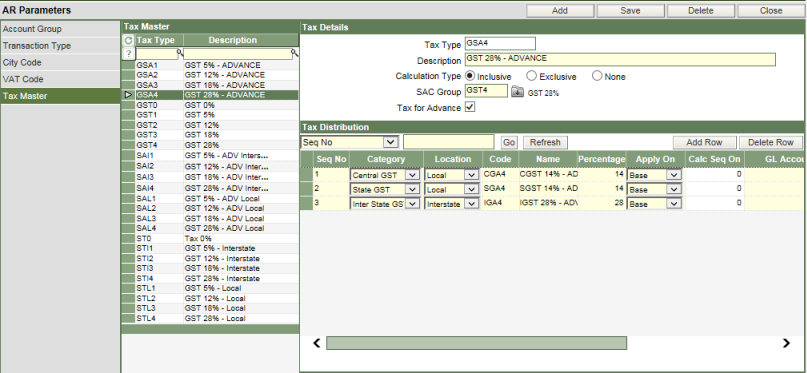807x373 pixels.
Task: Click the right arrow of the horizontal scrollbar
Action: pos(786,343)
